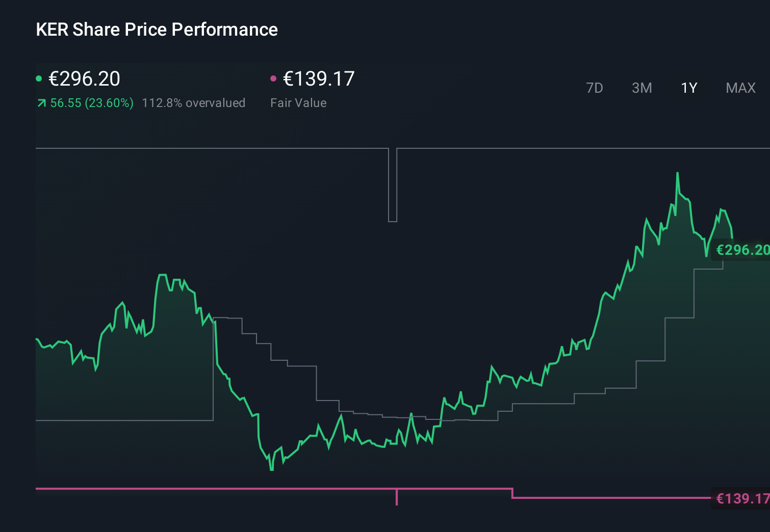The image size is (770, 532).
Task: Click the €296.20 current price label
Action: [84, 79]
